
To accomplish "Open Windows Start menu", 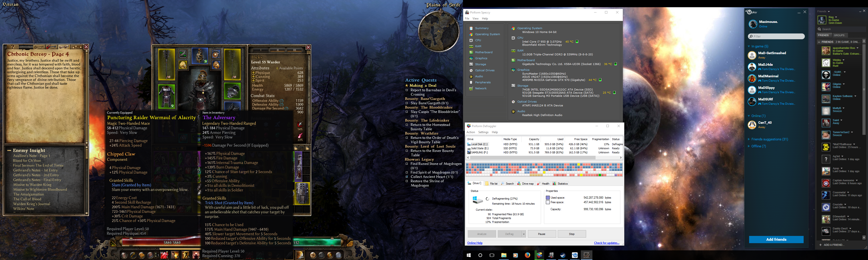I will click(x=469, y=255).
